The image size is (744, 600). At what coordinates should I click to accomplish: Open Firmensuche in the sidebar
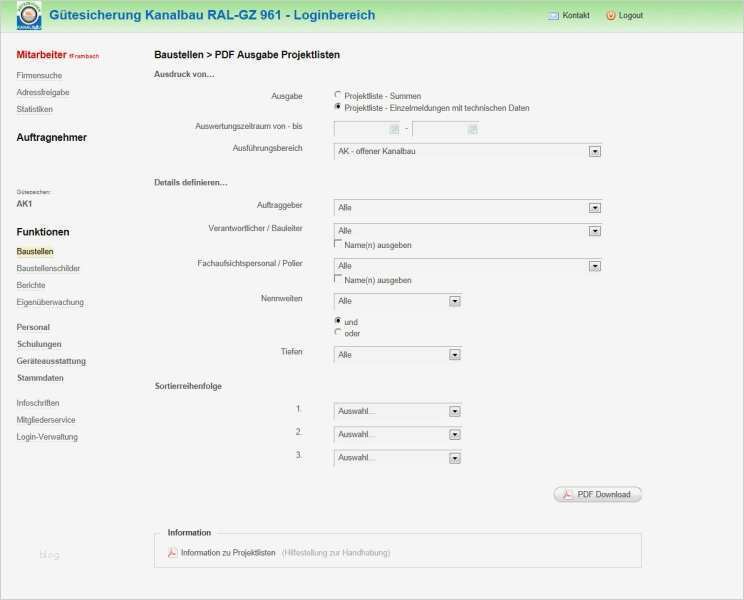[39, 75]
